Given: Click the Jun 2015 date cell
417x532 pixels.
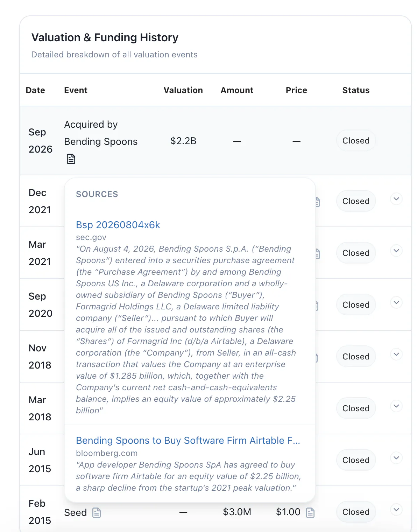Looking at the screenshot, I should tap(40, 460).
